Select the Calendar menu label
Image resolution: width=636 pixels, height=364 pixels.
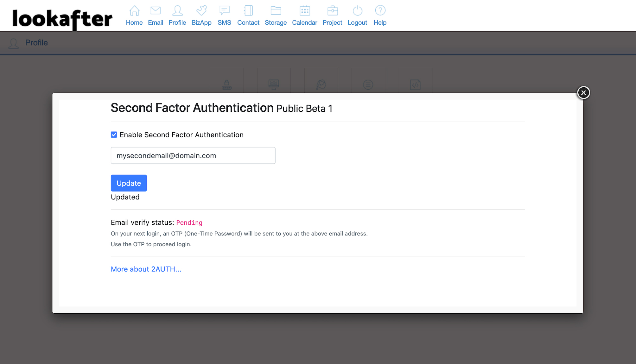click(x=305, y=23)
